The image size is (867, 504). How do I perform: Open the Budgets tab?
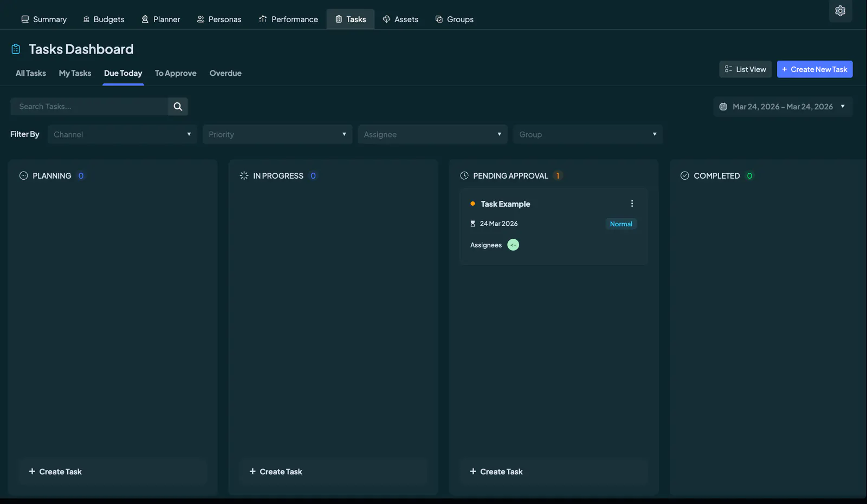(103, 19)
